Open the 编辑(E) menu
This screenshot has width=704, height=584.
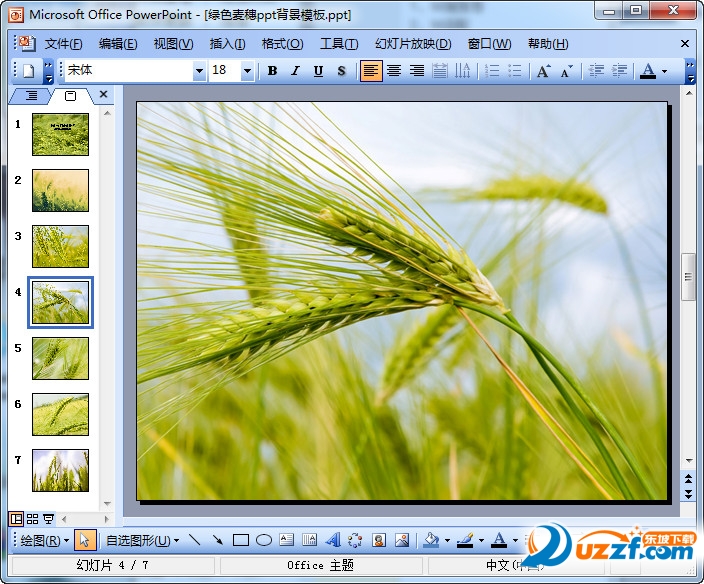(x=118, y=44)
